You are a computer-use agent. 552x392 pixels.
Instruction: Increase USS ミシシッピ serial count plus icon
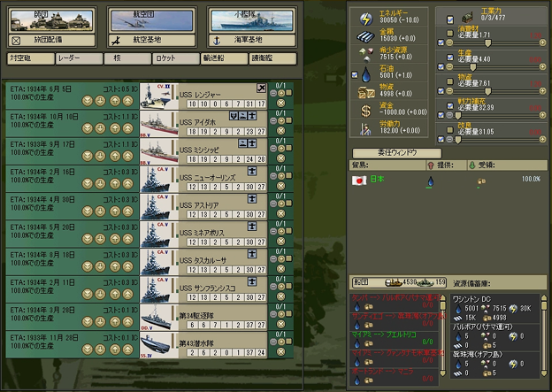tap(281, 149)
